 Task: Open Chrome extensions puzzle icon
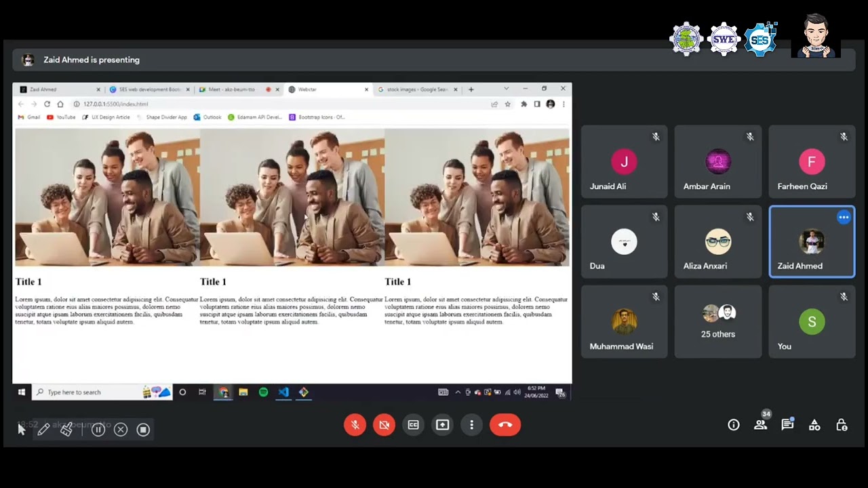524,104
